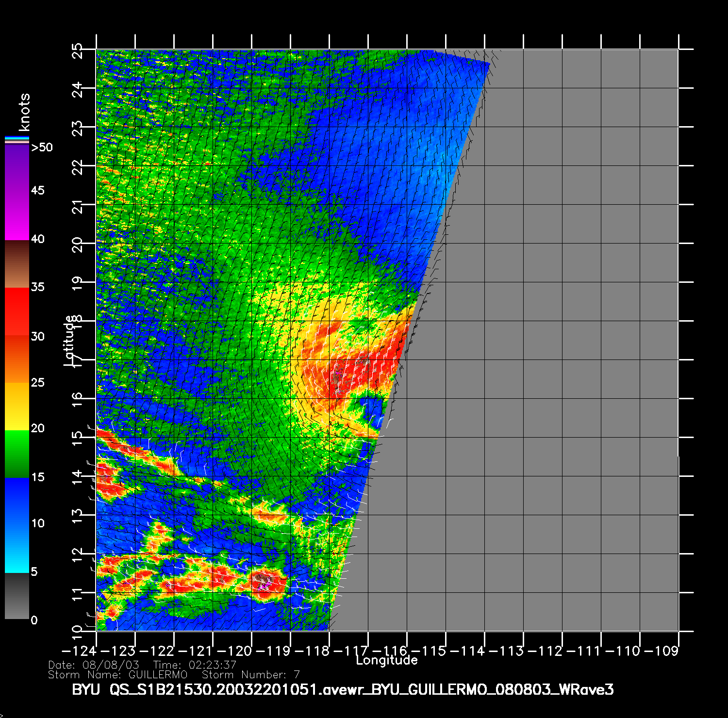This screenshot has height=718, width=728.
Task: Click the brown 35–40 knots legend band
Action: click(x=17, y=264)
